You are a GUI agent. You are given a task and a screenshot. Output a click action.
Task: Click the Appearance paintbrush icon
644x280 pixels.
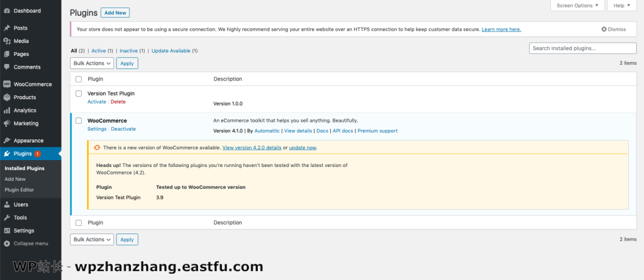point(6,141)
